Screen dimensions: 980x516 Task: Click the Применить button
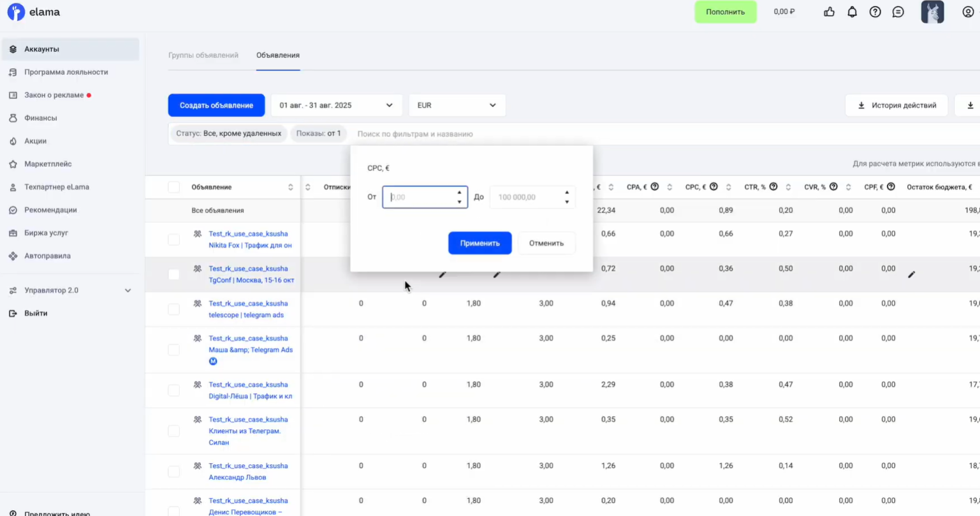click(479, 243)
